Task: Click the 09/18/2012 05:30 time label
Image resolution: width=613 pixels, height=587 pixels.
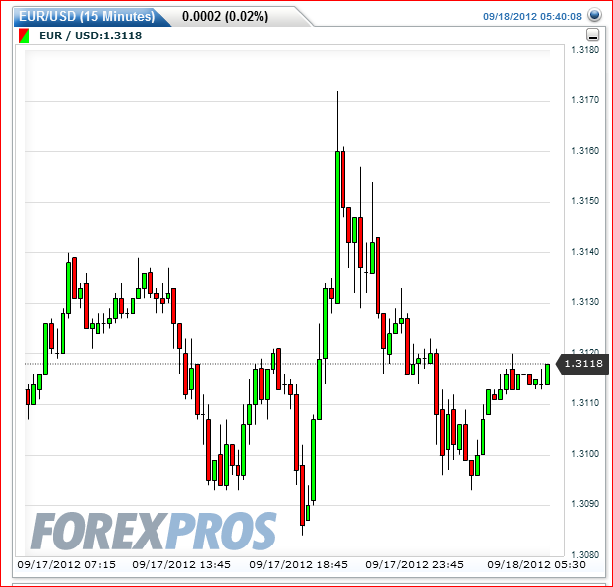Action: 536,565
